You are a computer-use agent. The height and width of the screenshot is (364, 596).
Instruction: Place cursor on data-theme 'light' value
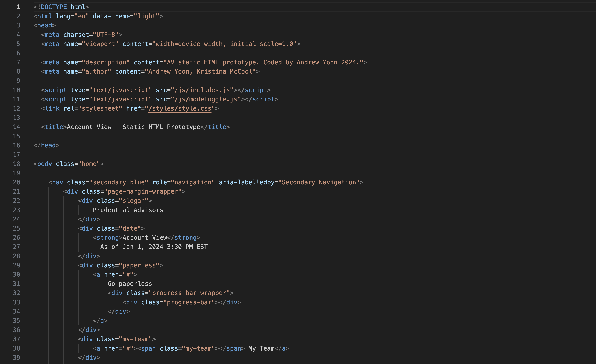tap(147, 16)
